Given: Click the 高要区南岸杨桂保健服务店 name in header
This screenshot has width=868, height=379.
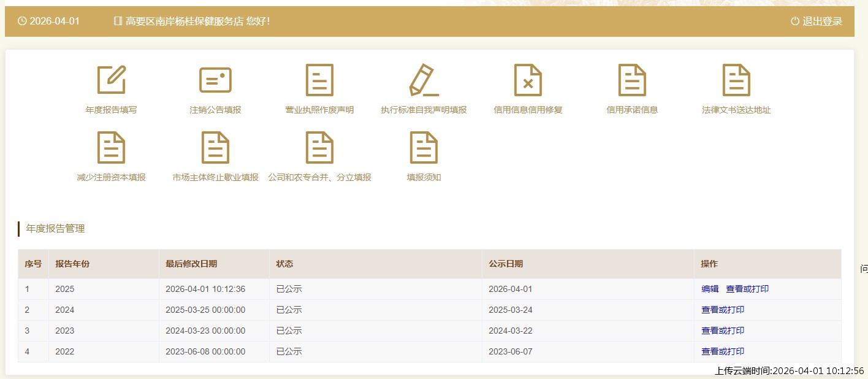Looking at the screenshot, I should [185, 21].
